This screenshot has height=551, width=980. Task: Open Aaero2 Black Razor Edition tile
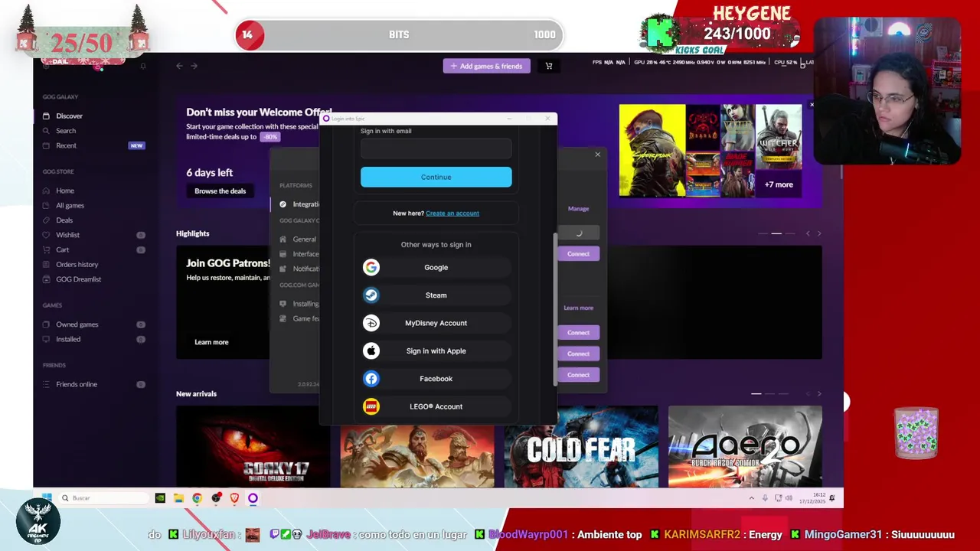click(745, 447)
